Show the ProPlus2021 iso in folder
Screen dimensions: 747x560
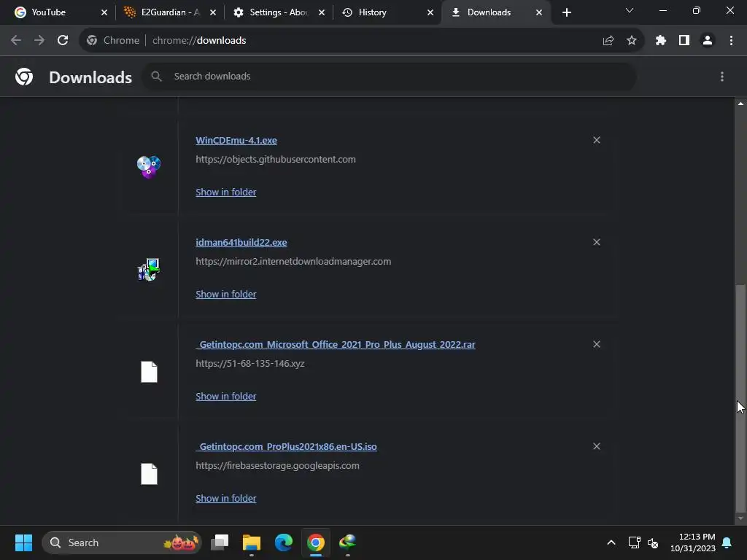pos(226,498)
